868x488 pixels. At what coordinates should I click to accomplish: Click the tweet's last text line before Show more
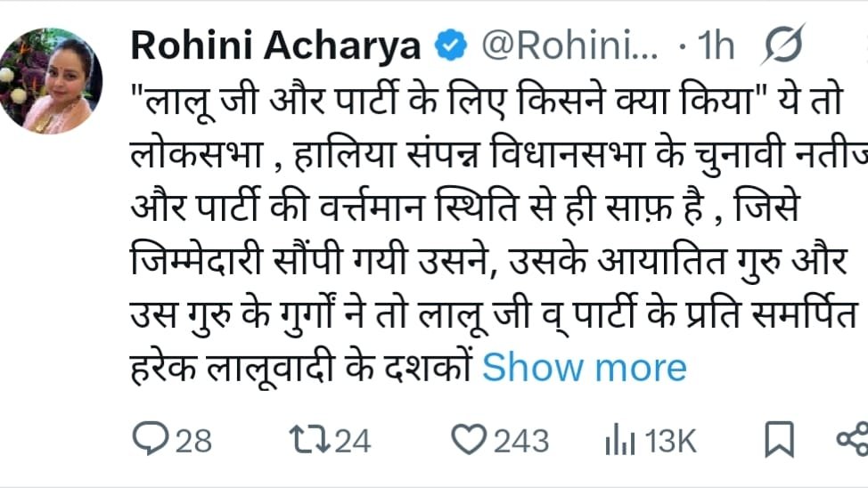point(303,367)
